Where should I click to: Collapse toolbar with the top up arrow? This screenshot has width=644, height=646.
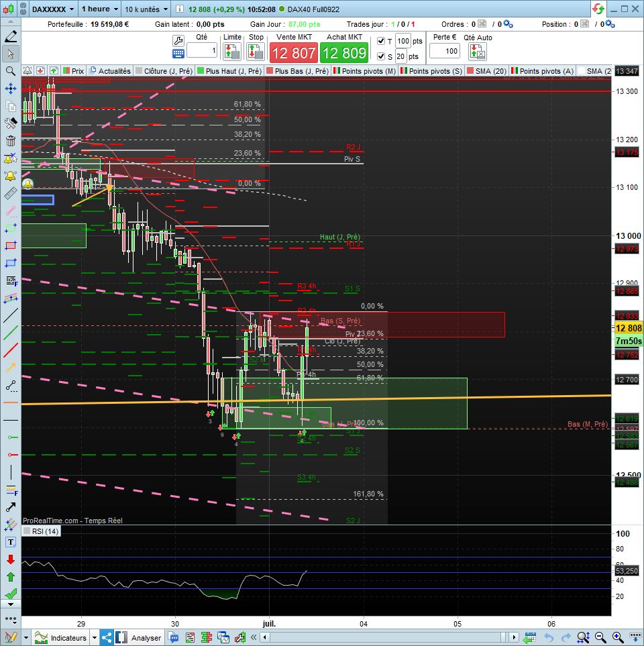point(11,22)
